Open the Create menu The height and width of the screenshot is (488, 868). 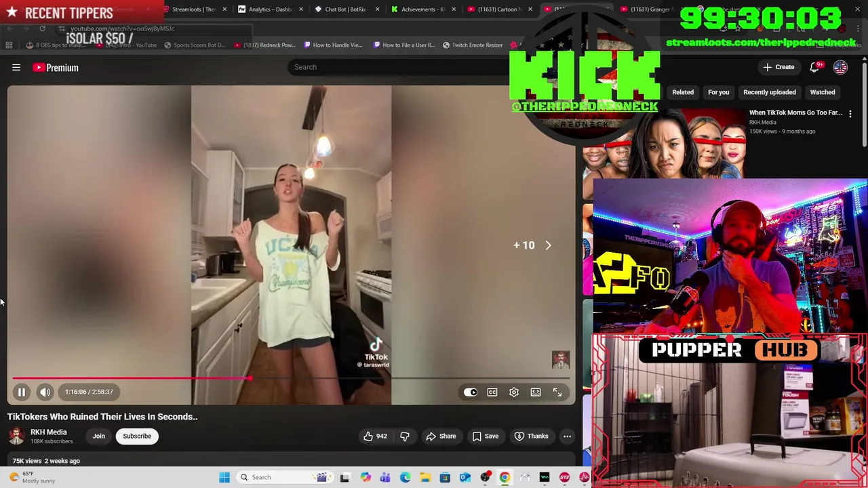[x=778, y=67]
